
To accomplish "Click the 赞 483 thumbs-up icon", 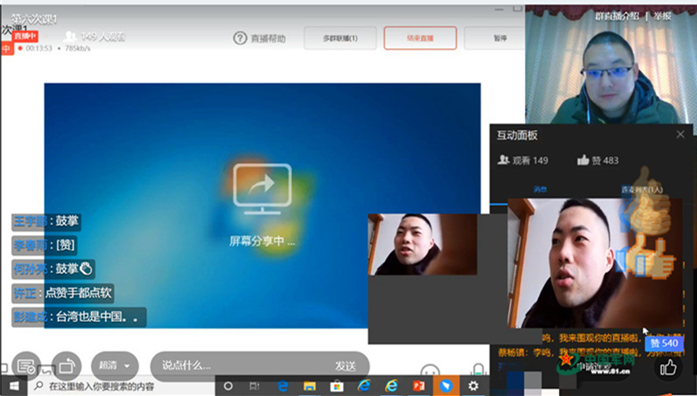I will [x=583, y=160].
